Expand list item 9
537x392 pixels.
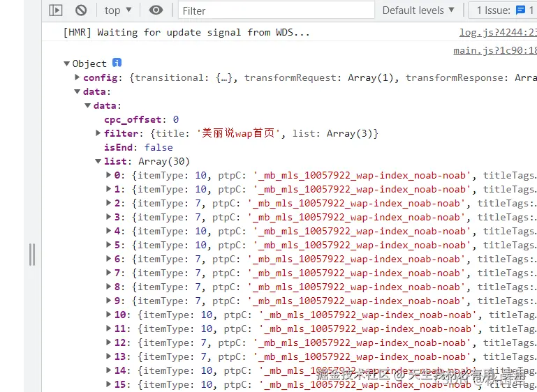pos(108,301)
